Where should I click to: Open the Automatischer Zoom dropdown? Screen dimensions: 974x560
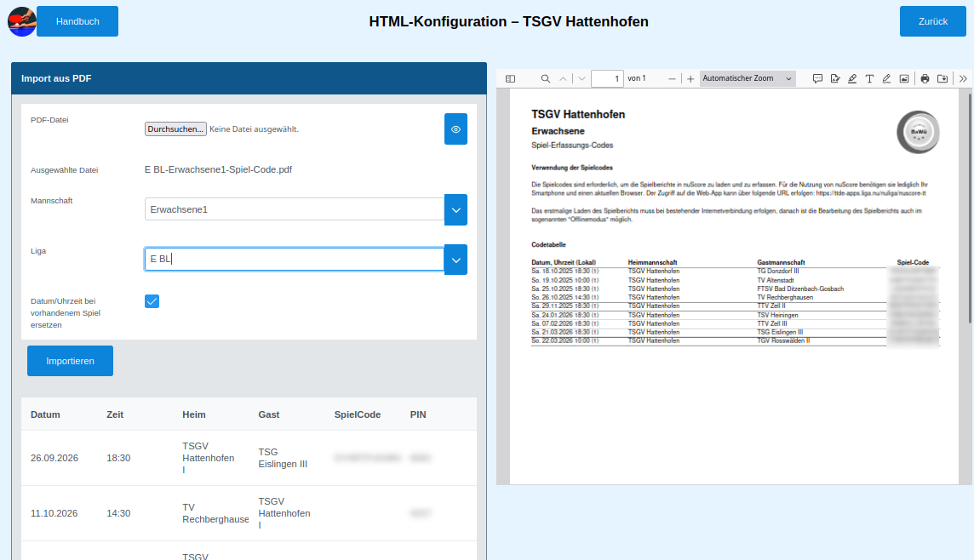748,78
